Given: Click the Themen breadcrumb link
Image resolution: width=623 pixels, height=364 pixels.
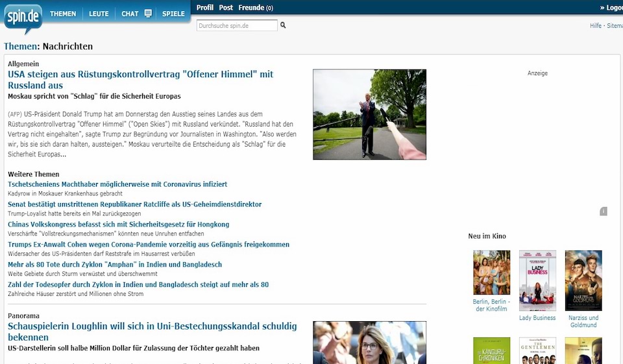Looking at the screenshot, I should [x=20, y=46].
